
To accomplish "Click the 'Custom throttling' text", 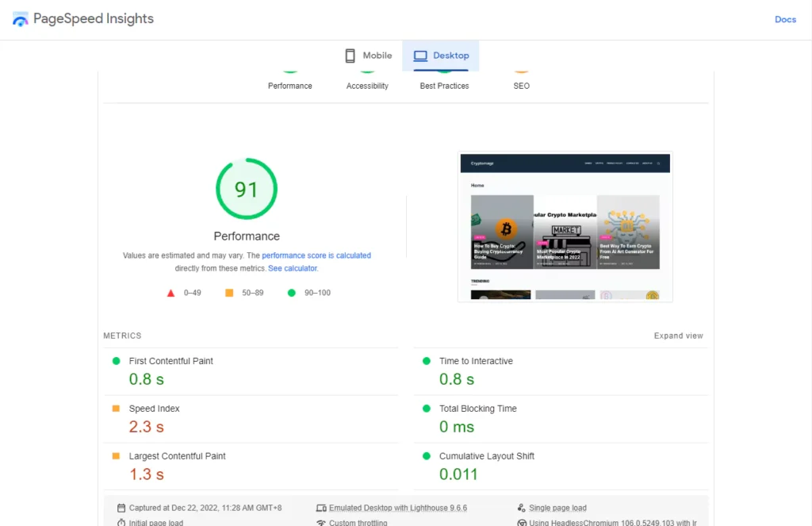I will point(358,522).
